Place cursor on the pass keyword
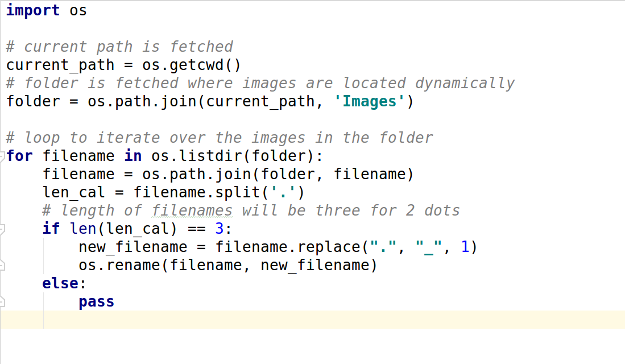Screen dimensions: 625x364 coord(96,301)
